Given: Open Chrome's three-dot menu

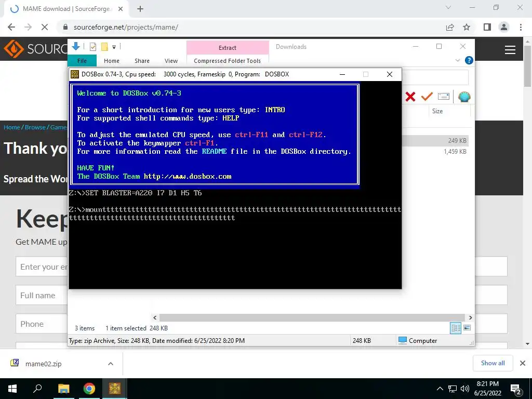Looking at the screenshot, I should 521,27.
